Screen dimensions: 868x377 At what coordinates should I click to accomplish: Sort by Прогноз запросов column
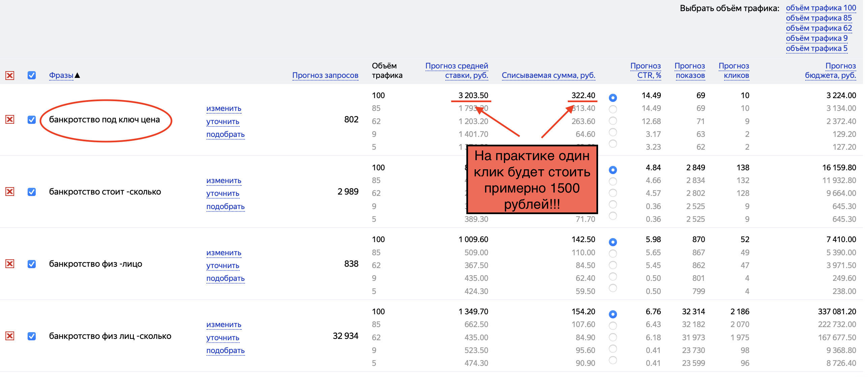(325, 76)
